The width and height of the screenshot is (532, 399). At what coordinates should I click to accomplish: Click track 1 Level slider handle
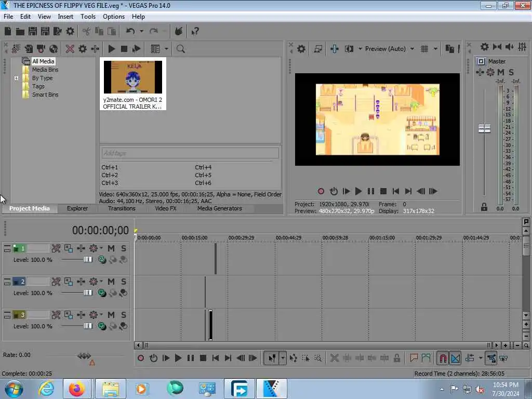click(x=88, y=260)
